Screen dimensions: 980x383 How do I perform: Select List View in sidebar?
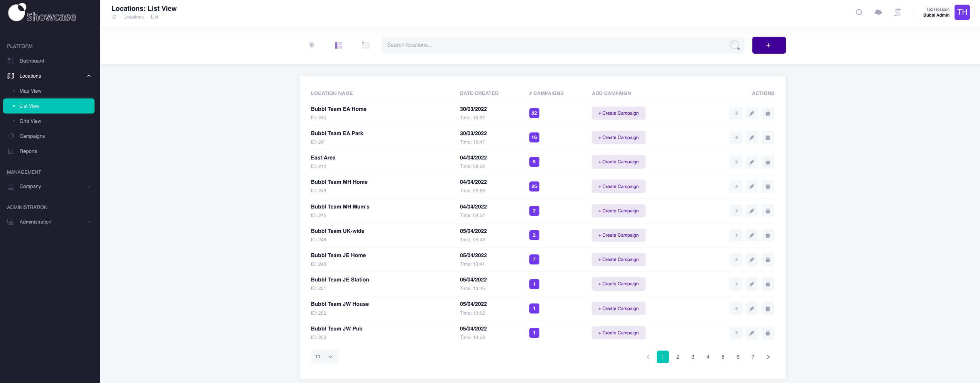49,106
